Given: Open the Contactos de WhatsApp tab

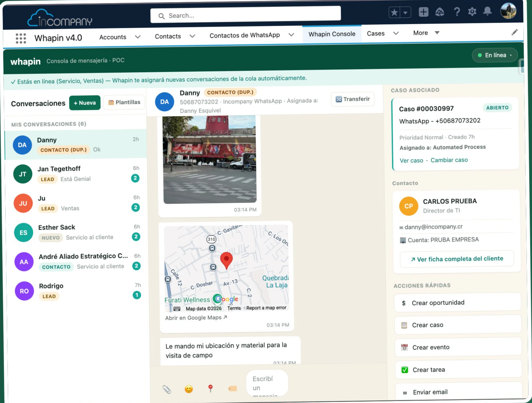Looking at the screenshot, I should [244, 35].
